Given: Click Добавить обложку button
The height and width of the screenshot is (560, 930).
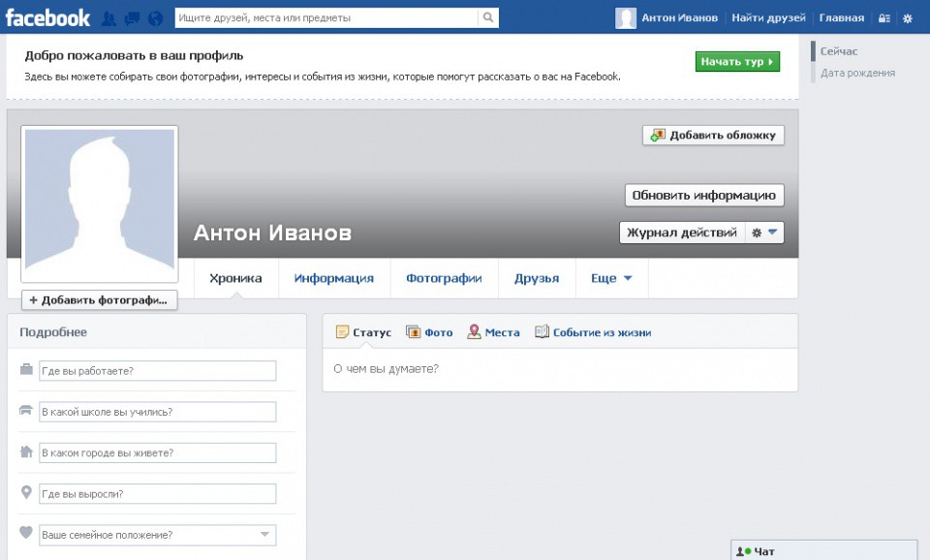Looking at the screenshot, I should (x=713, y=136).
